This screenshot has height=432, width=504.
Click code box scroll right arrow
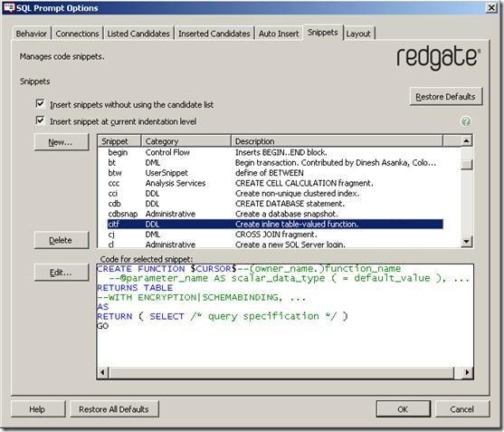(467, 372)
